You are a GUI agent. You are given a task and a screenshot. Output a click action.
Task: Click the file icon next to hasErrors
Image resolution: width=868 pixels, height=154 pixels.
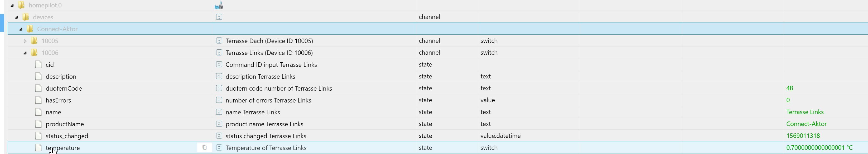point(38,100)
